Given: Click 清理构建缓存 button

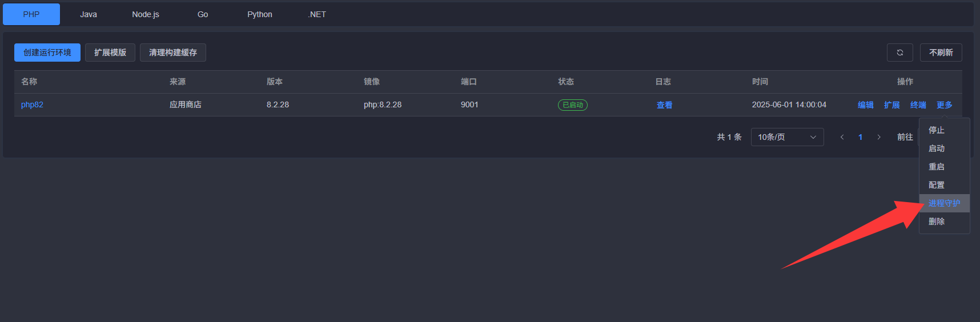Looking at the screenshot, I should click(173, 53).
